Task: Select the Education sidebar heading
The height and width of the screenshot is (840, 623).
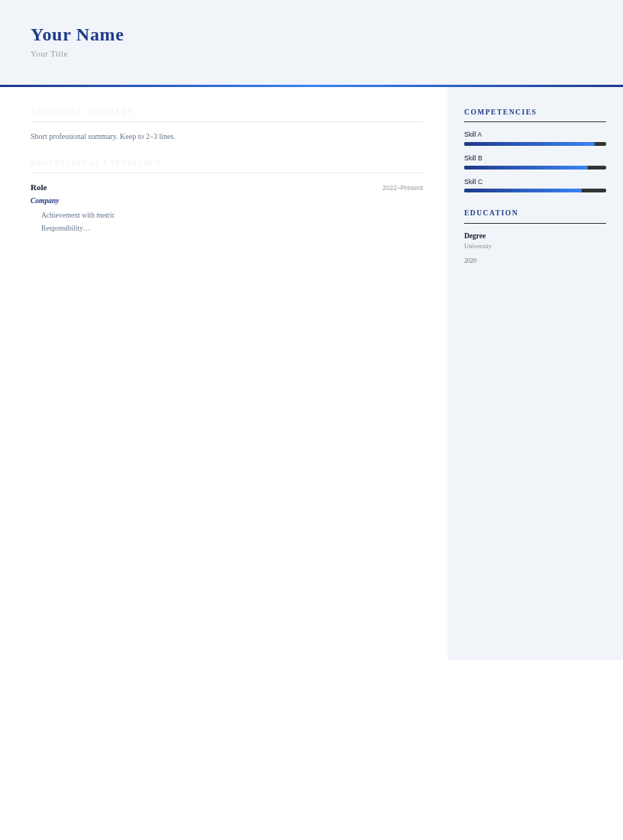Action: [491, 213]
